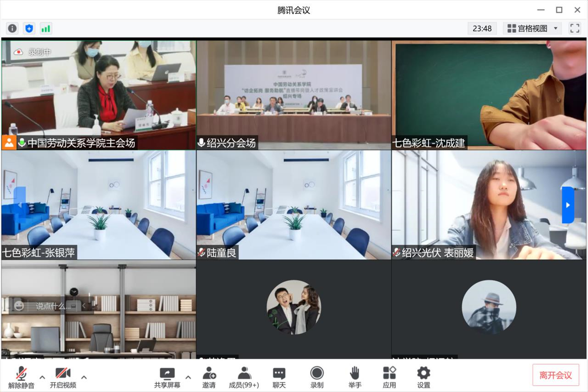The width and height of the screenshot is (588, 392).
Task: Open the 聊天 chat panel
Action: 279,377
